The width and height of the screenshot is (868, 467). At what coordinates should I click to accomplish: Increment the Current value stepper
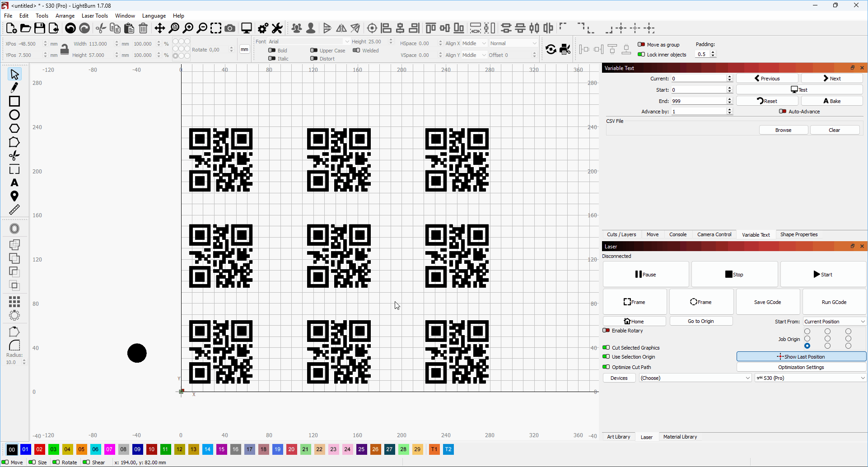point(730,77)
